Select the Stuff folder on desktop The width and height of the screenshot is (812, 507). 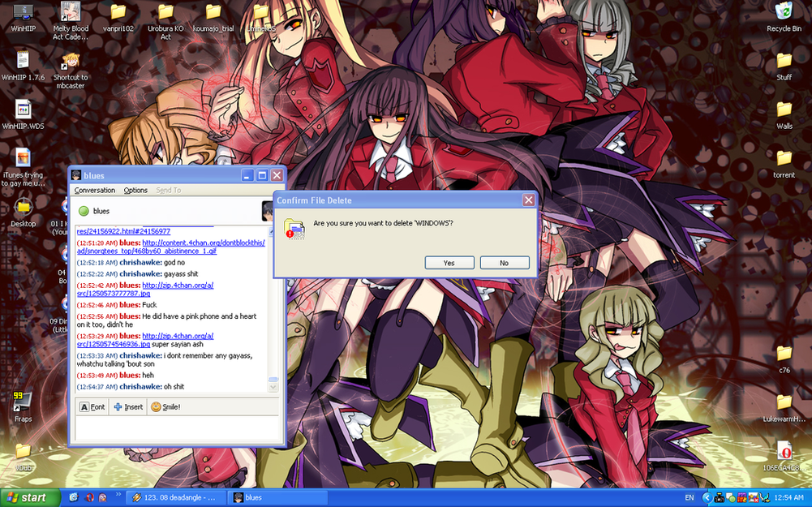tap(784, 66)
